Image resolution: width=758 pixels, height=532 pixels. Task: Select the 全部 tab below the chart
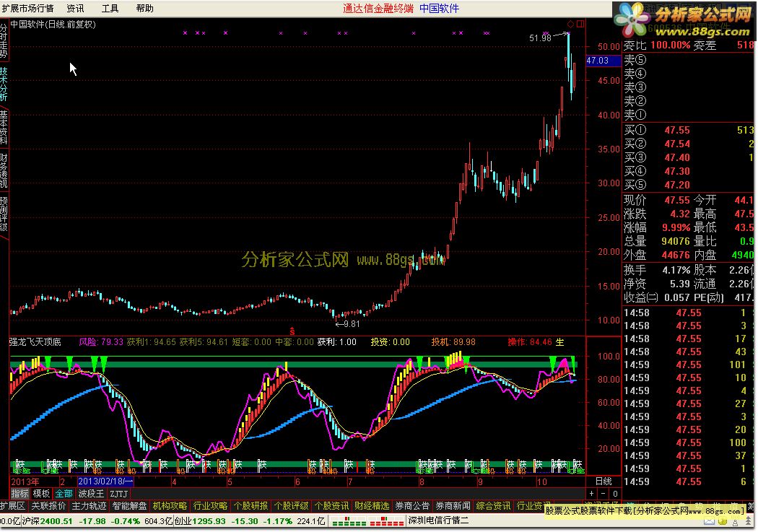pyautogui.click(x=64, y=494)
